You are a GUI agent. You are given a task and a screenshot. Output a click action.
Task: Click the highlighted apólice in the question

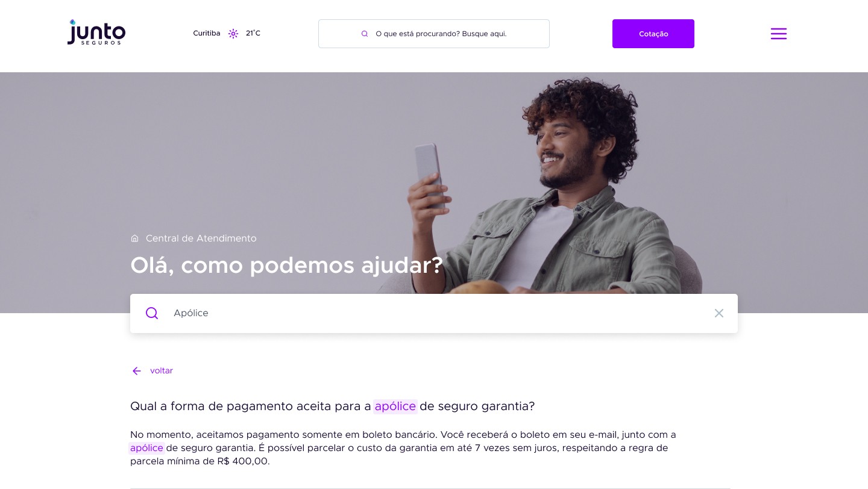click(x=395, y=406)
